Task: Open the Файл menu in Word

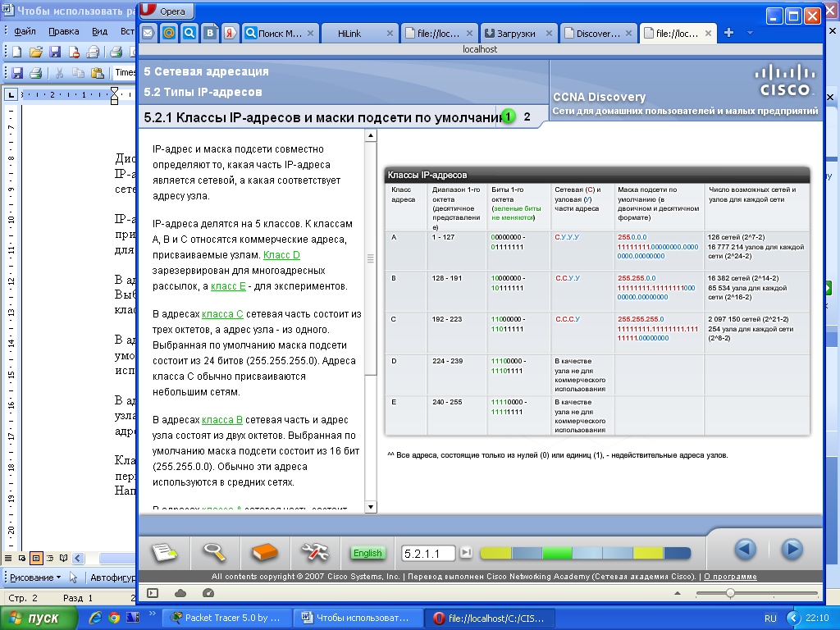Action: tap(25, 31)
